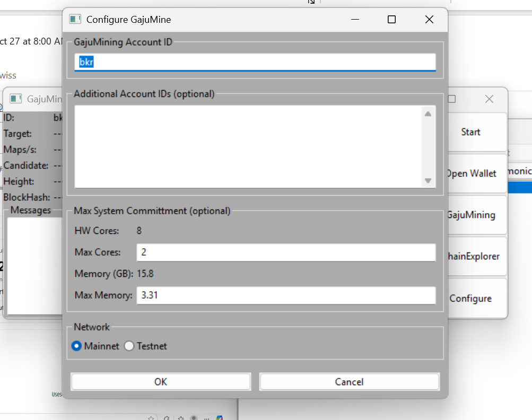
Task: Click the Configure GajuMine title bar icon
Action: pos(75,20)
